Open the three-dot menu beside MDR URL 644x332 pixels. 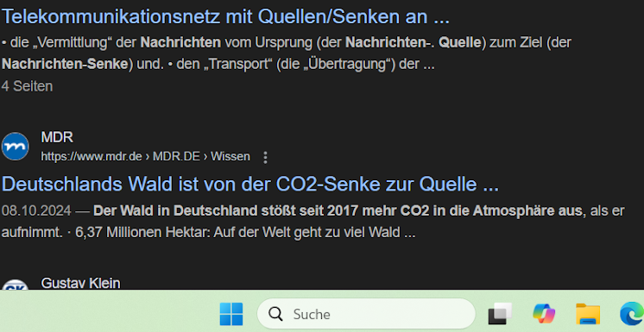click(265, 157)
